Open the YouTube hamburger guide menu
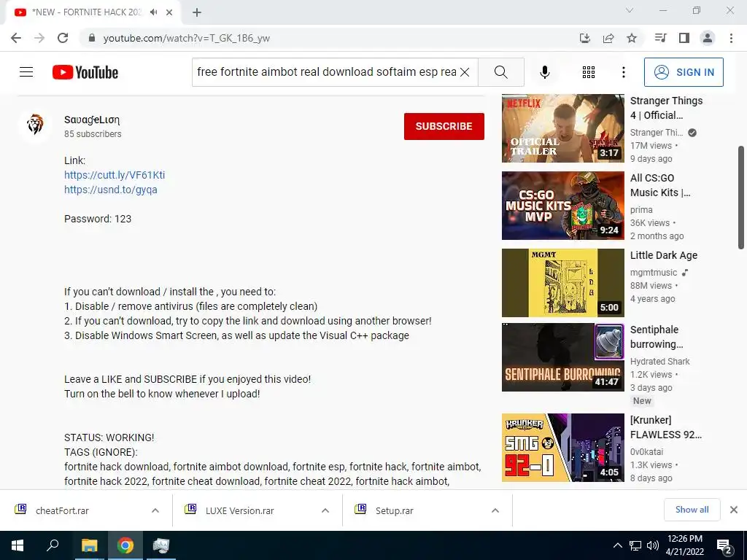 click(26, 72)
